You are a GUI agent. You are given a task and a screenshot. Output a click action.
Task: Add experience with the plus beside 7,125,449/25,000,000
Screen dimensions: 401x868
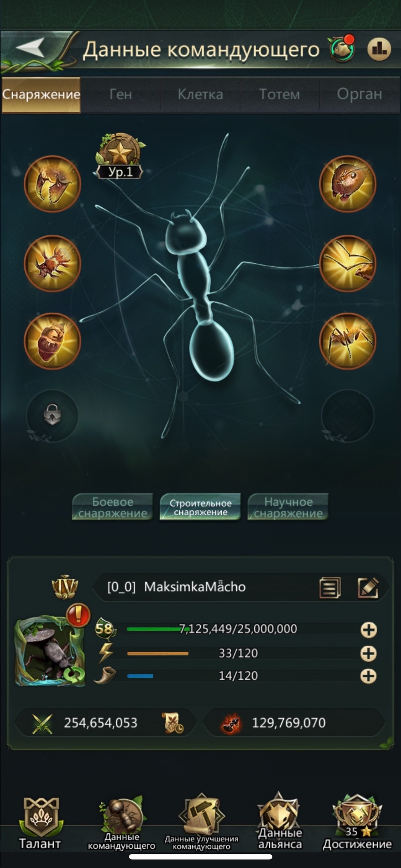368,630
